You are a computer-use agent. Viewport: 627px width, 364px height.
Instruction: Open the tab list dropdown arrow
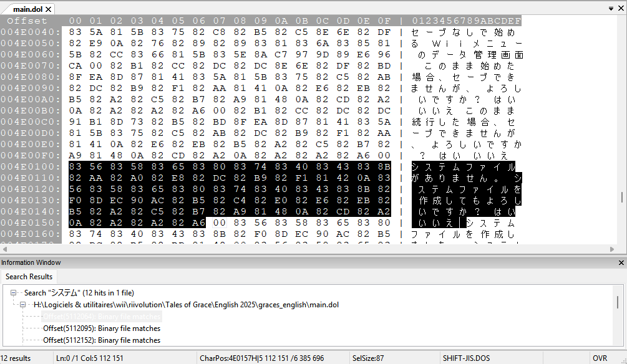pyautogui.click(x=611, y=8)
